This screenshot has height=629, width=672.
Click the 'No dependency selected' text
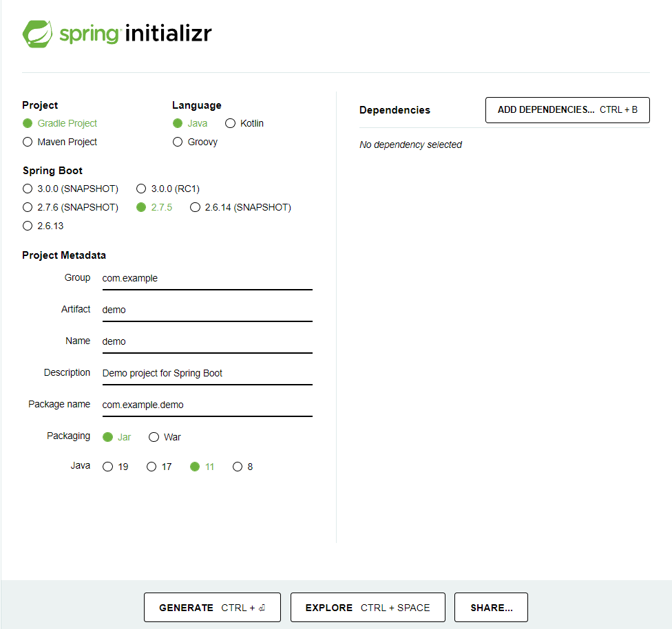click(410, 145)
